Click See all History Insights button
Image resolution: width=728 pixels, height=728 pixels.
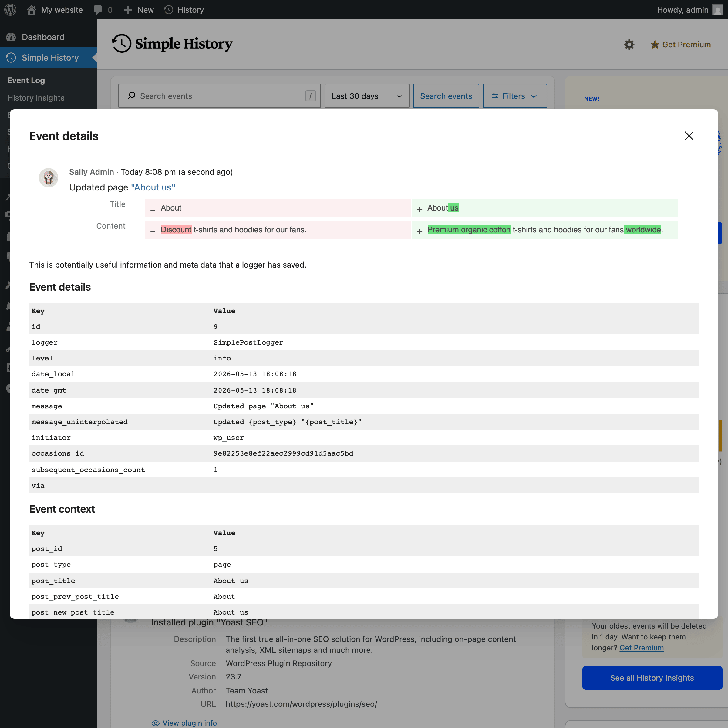tap(652, 678)
